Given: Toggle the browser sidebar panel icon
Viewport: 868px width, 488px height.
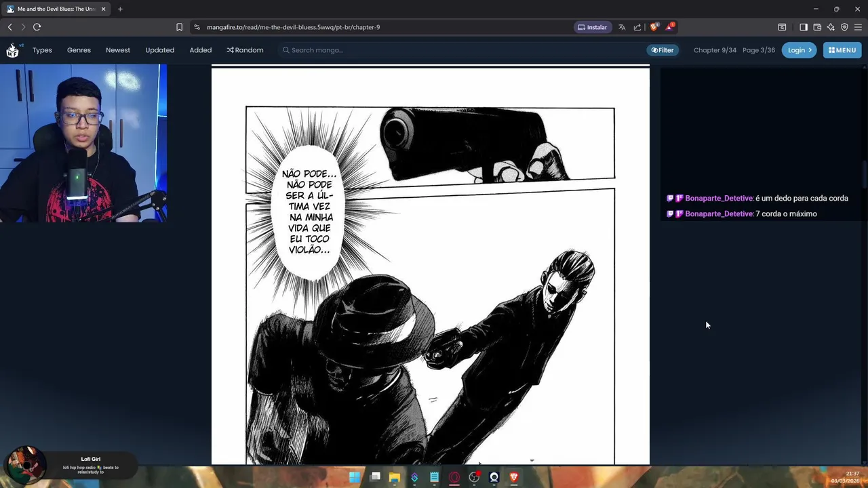Looking at the screenshot, I should click(x=804, y=27).
